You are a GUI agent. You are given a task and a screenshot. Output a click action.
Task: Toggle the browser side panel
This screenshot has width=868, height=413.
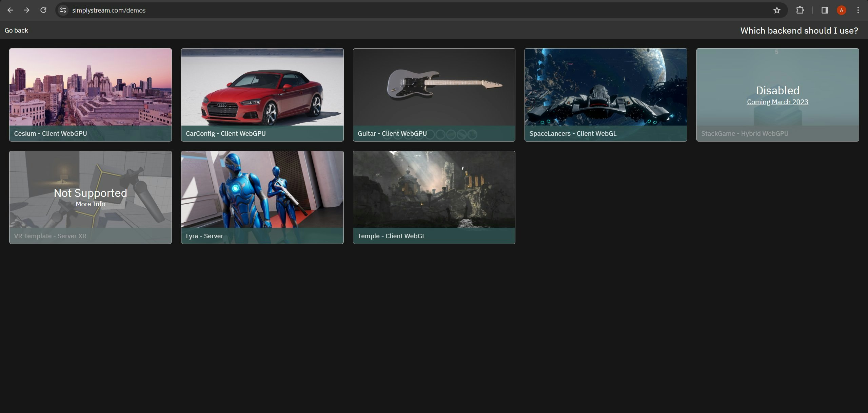tap(825, 10)
